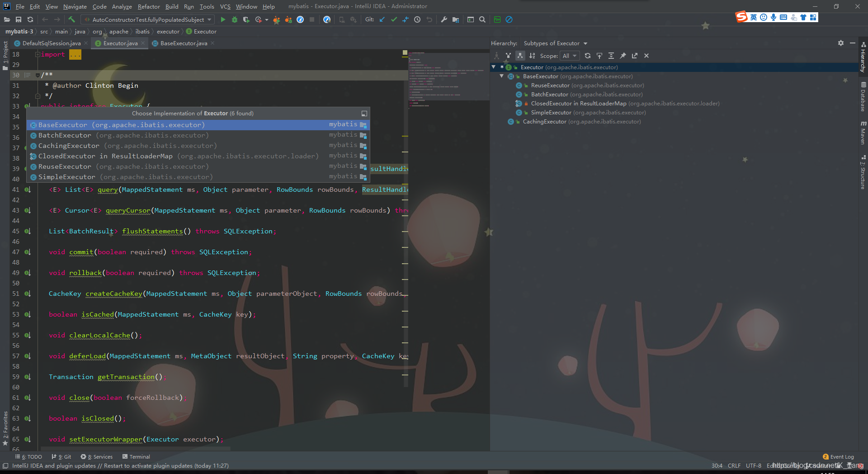The width and height of the screenshot is (868, 474).
Task: Click the disabled Stop square icon
Action: point(312,19)
